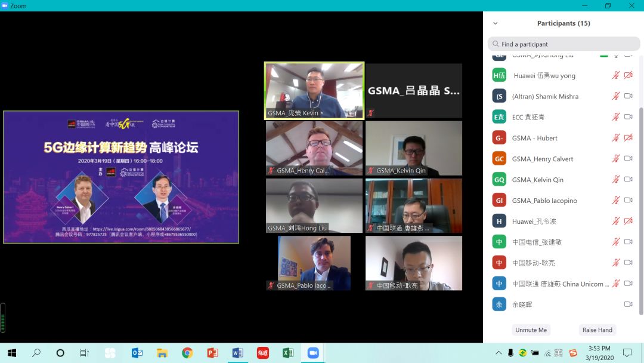
Task: Select 中国移动-耿亮 video tile
Action: click(414, 263)
